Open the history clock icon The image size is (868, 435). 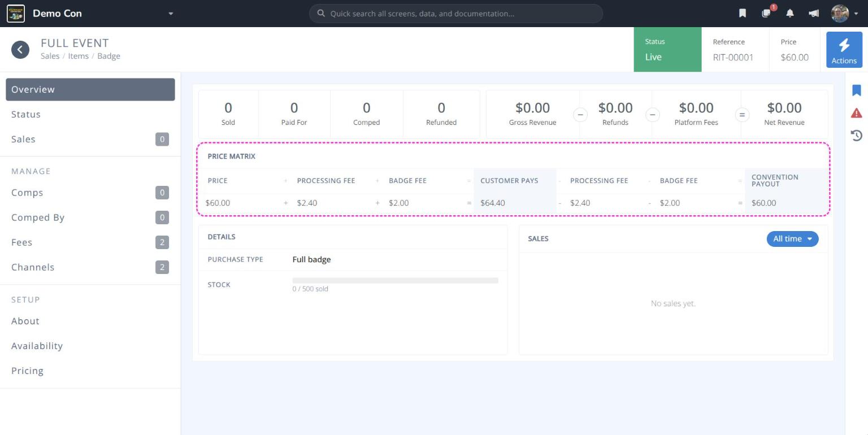point(857,135)
